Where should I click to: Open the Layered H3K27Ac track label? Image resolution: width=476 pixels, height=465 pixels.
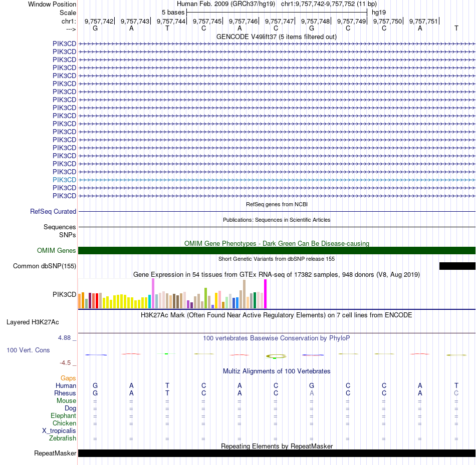33,322
